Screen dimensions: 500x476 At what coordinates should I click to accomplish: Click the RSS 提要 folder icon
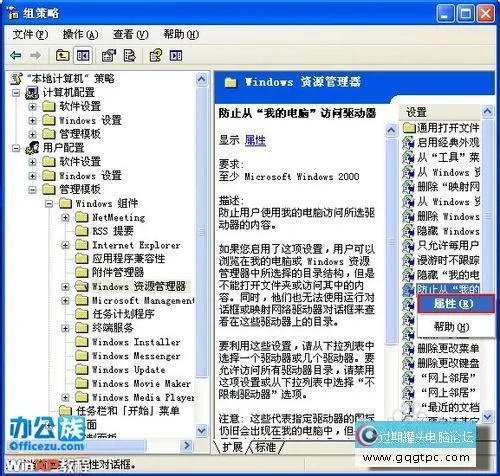[x=82, y=231]
